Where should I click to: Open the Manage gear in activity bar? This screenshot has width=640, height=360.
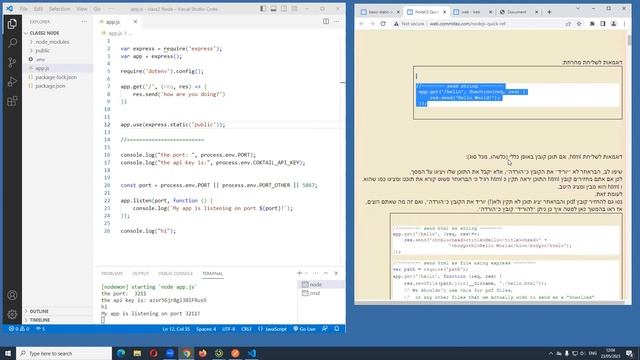point(12,314)
